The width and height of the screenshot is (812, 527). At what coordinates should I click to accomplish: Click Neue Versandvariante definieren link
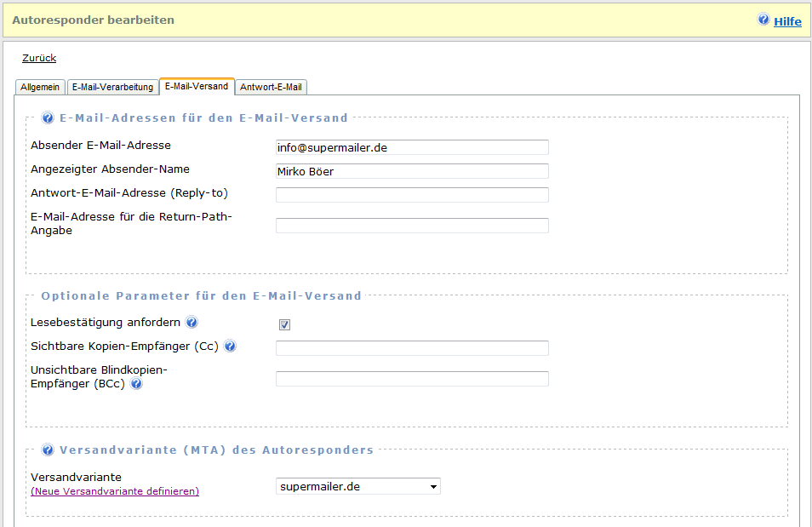click(x=115, y=491)
